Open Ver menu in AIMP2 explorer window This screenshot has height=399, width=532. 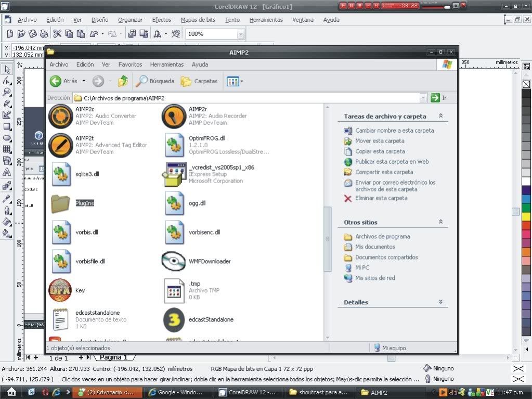pos(106,65)
